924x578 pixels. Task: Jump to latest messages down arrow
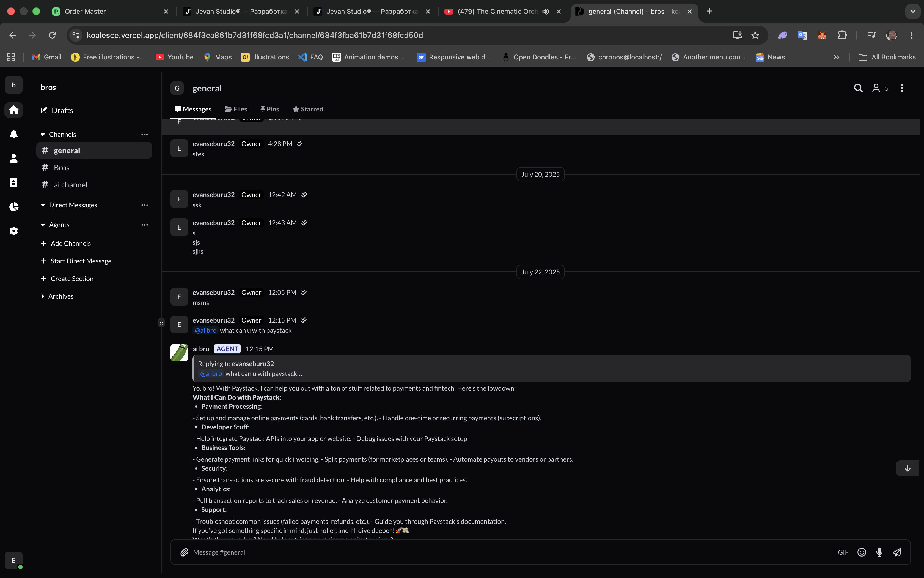[907, 468]
